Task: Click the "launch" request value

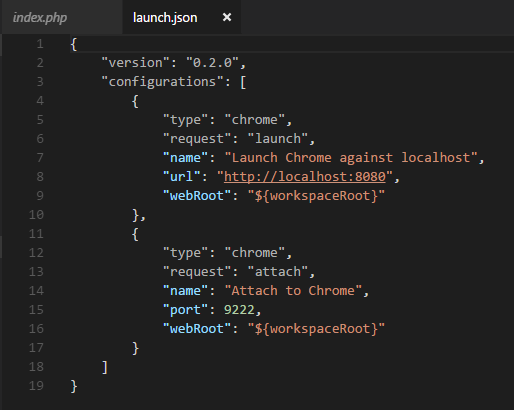Action: (278, 139)
